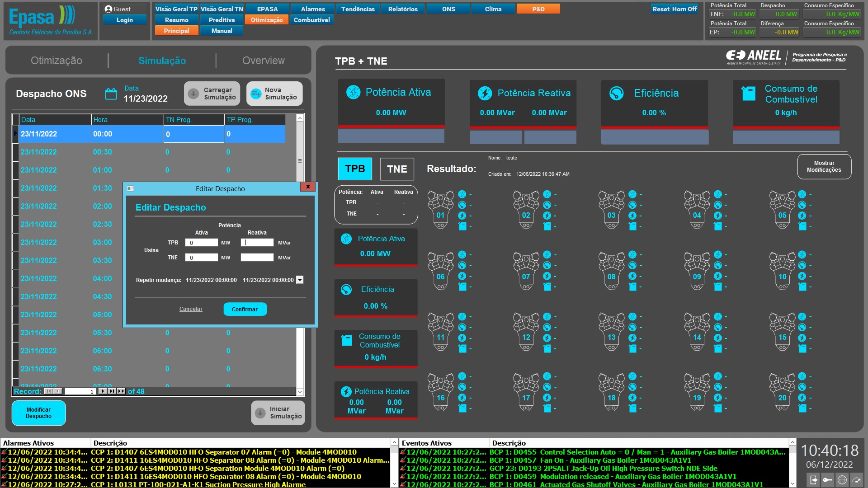868x488 pixels.
Task: Go to next record arrow
Action: point(103,391)
